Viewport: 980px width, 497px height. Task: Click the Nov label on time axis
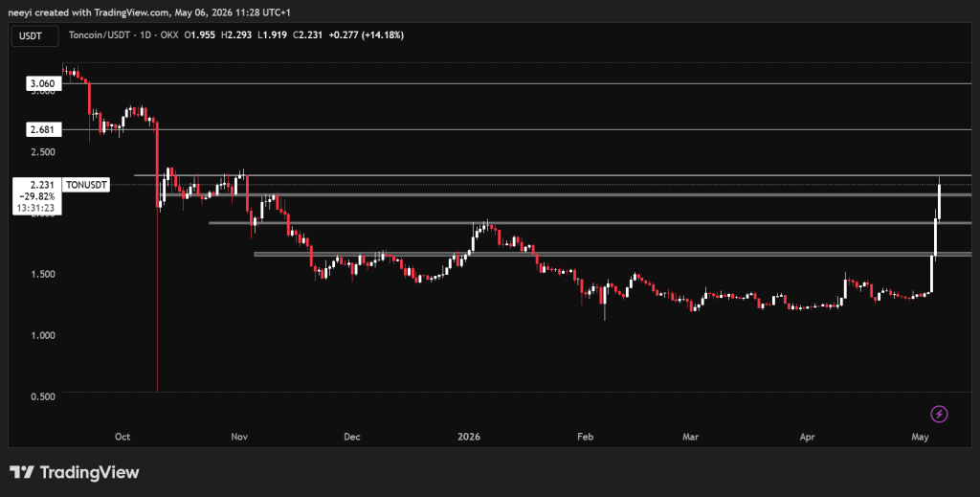[x=239, y=437]
